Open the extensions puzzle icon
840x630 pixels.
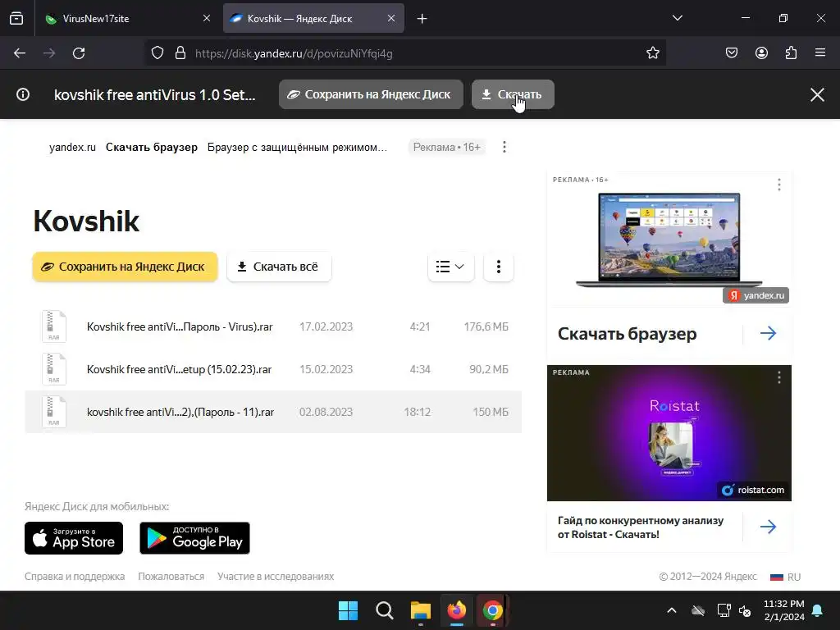pyautogui.click(x=791, y=53)
